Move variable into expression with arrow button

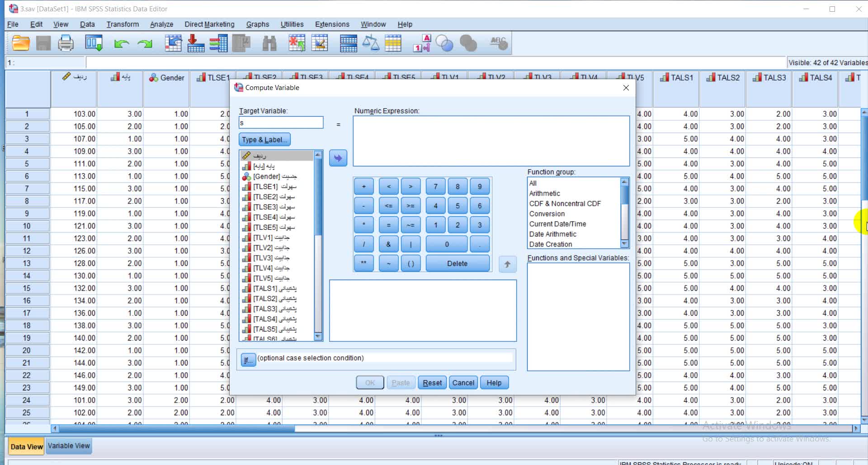pyautogui.click(x=338, y=158)
